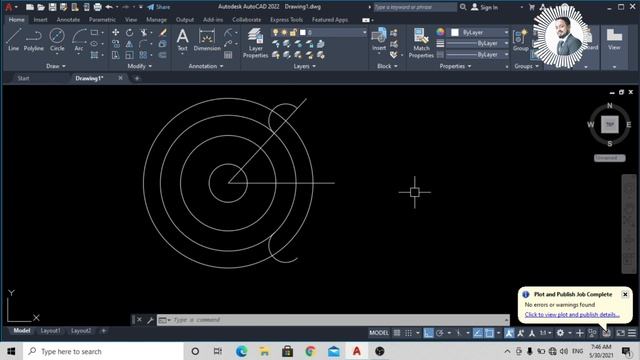
Task: Select the Mirror tool in Modify panel
Action: (129, 44)
